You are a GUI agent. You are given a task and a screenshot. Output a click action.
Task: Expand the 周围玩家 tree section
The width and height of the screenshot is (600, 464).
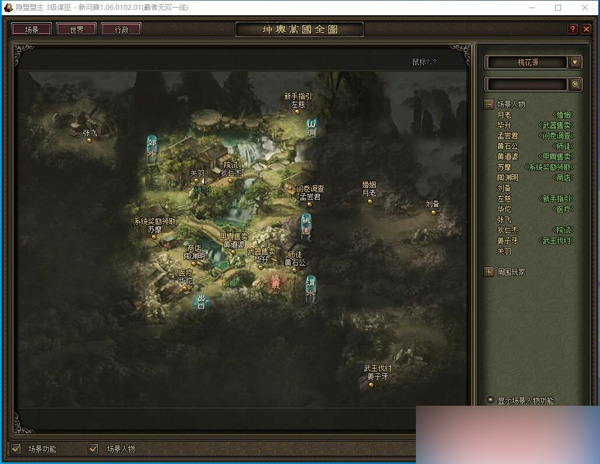coord(489,270)
